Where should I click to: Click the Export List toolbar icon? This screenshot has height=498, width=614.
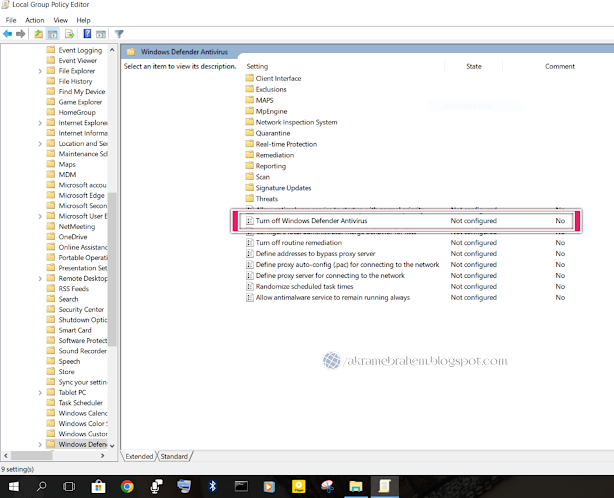(x=70, y=34)
